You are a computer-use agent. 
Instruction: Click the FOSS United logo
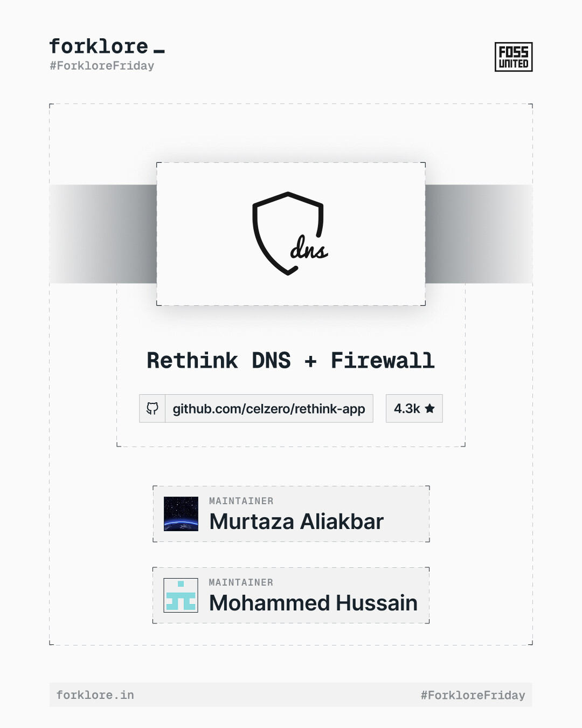pyautogui.click(x=514, y=57)
